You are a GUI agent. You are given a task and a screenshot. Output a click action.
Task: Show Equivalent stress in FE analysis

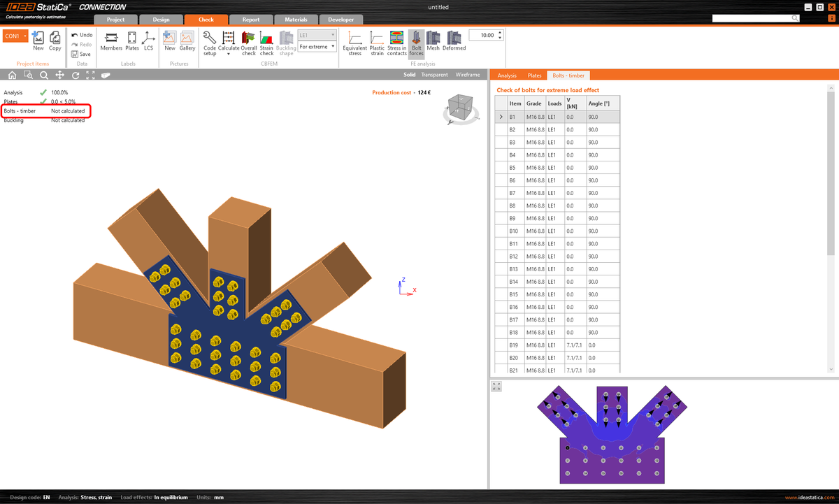[x=354, y=40]
